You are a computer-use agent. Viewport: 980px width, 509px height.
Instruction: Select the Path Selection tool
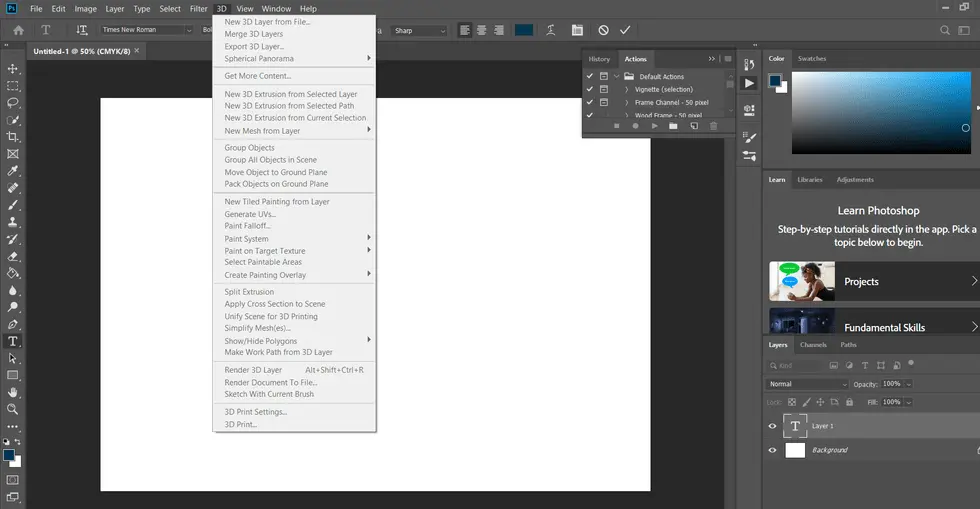coord(12,358)
